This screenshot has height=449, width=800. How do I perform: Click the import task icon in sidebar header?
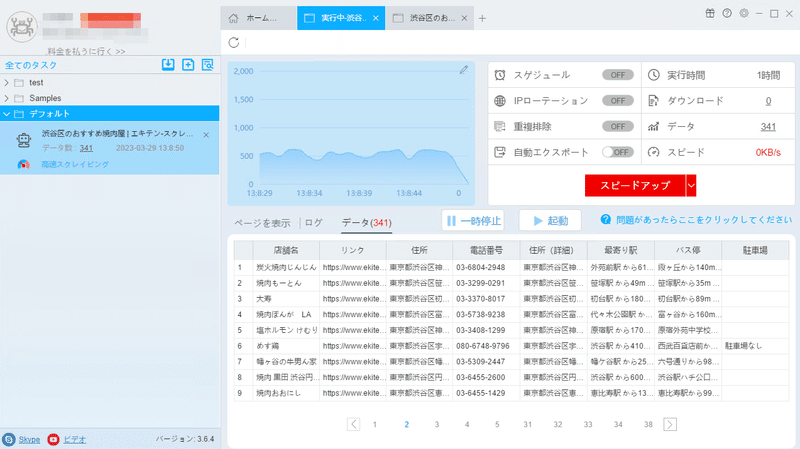point(168,65)
